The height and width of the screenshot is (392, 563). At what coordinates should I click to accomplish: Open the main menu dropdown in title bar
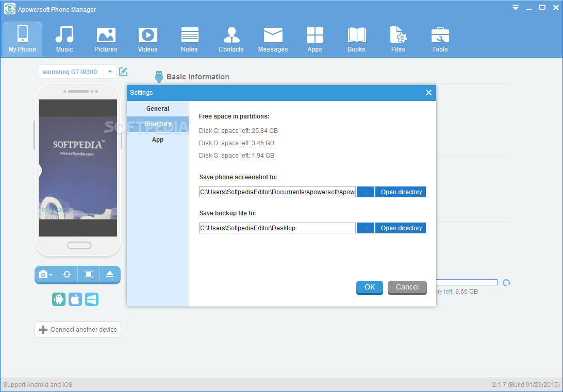click(516, 8)
